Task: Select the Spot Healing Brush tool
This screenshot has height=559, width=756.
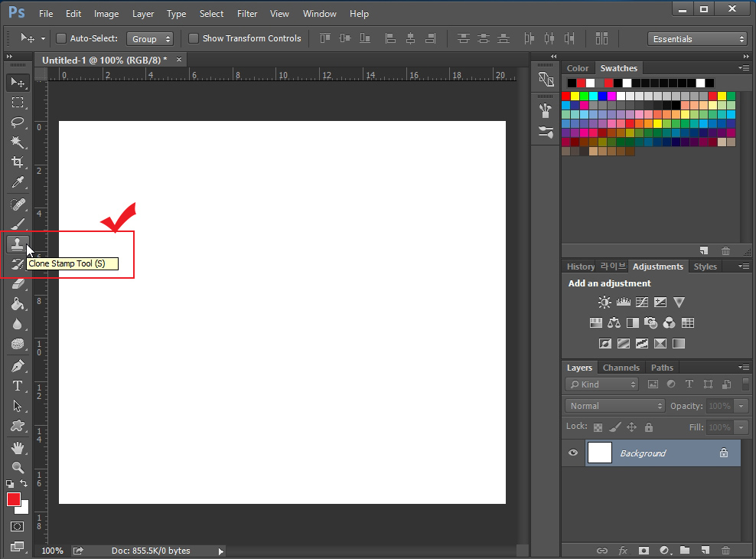Action: [18, 204]
